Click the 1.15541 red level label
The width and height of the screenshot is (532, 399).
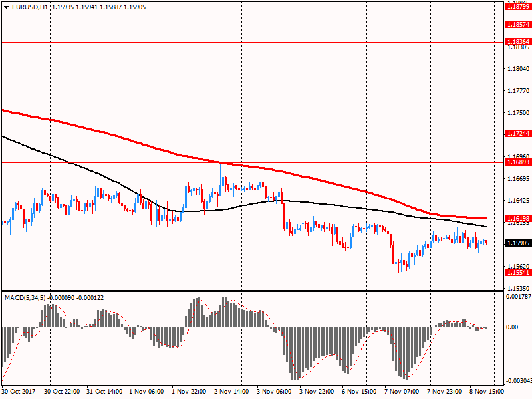click(x=518, y=273)
